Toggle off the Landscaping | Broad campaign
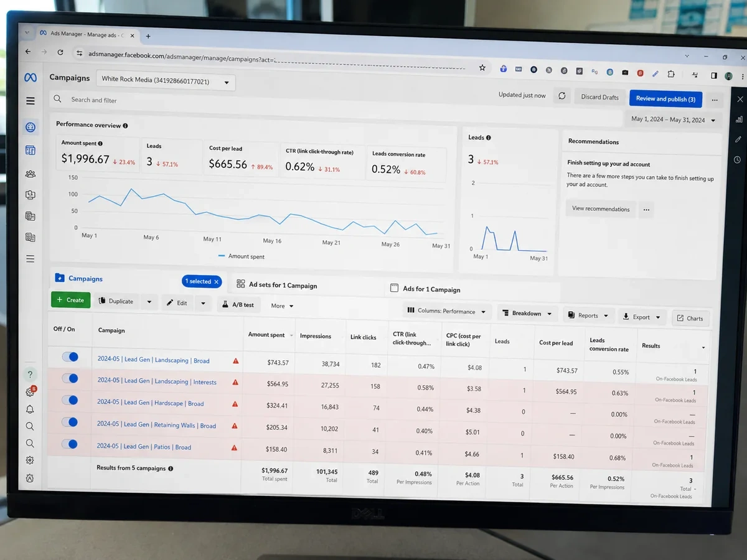Image resolution: width=747 pixels, height=560 pixels. point(70,357)
